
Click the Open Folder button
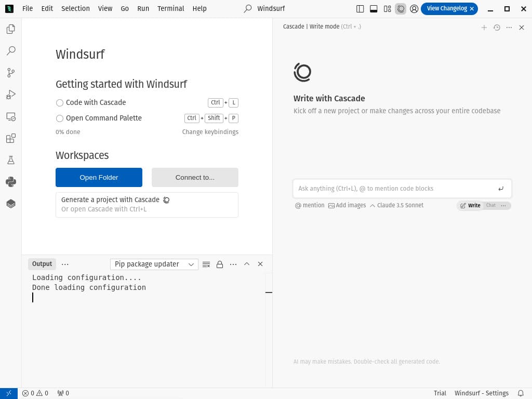point(99,177)
